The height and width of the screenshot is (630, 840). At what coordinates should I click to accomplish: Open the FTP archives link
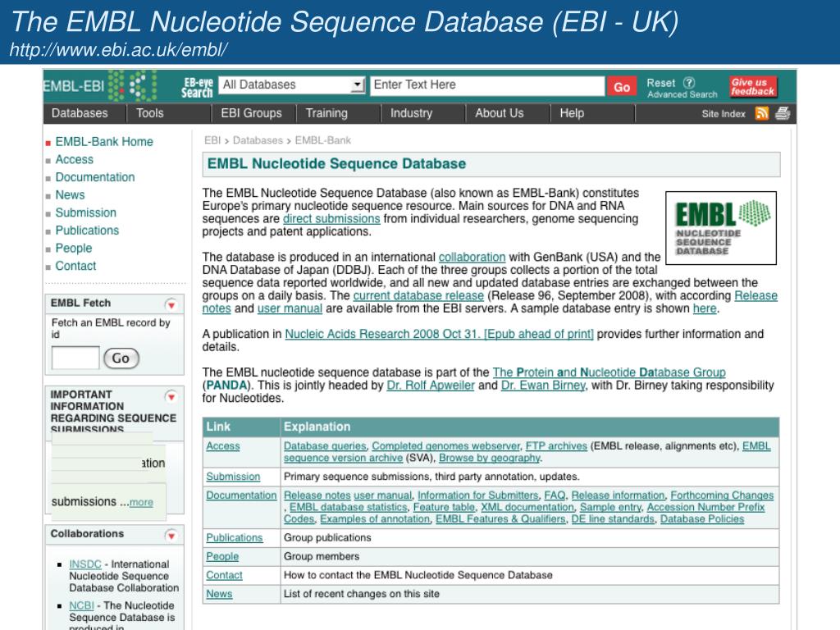click(556, 446)
